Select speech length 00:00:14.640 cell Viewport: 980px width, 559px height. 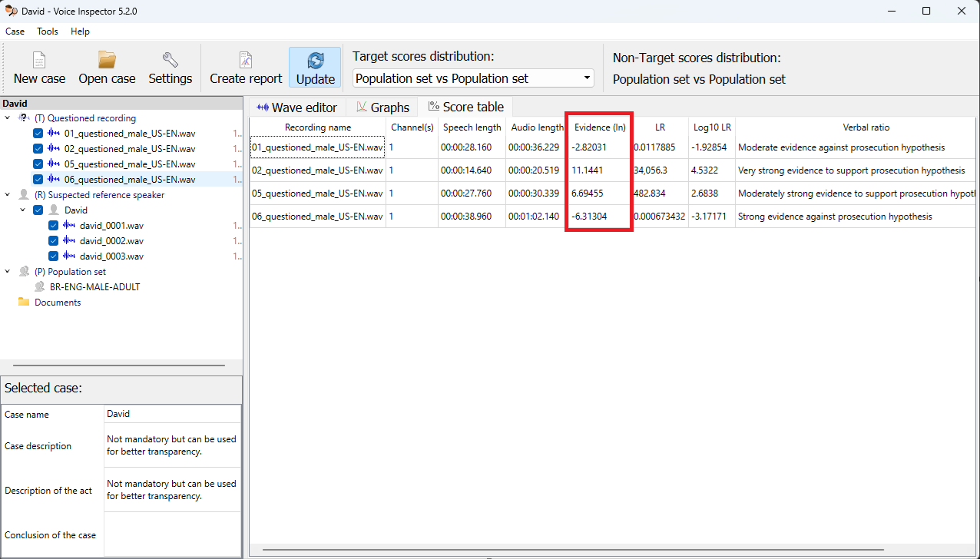[472, 170]
